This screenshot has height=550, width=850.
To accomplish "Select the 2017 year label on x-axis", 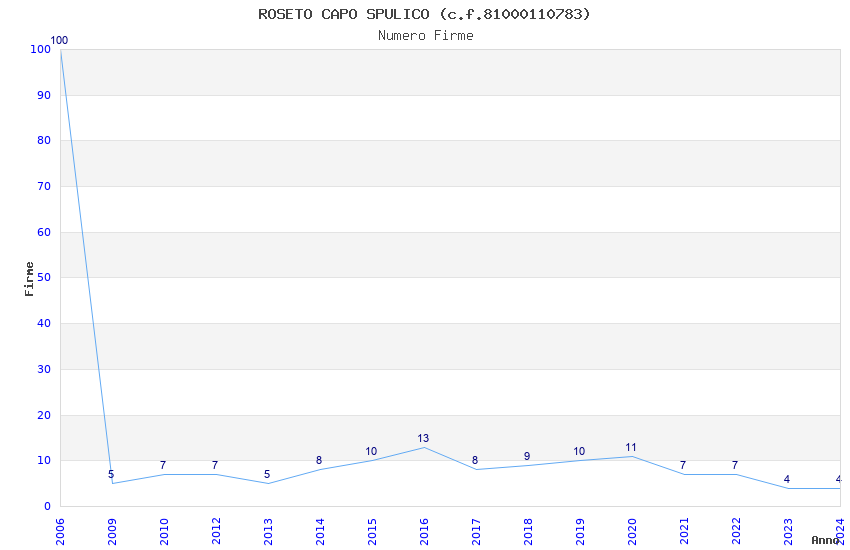I will click(476, 532).
